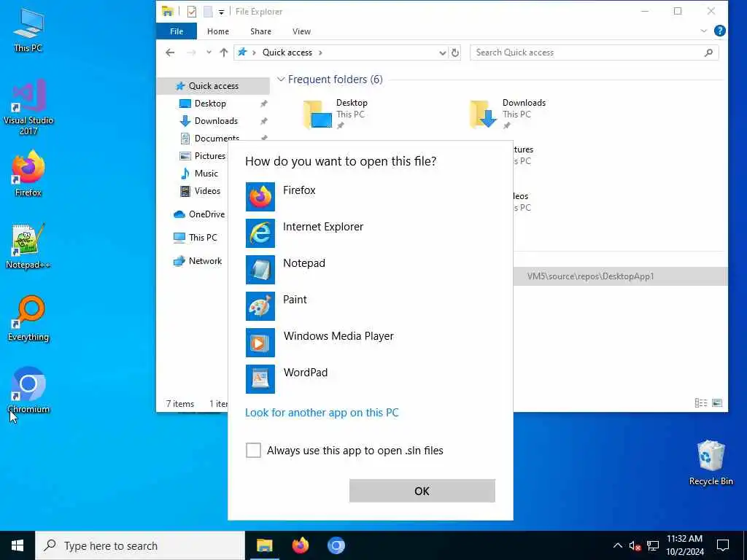Select Notepad in the open-with dialog

pos(370,270)
